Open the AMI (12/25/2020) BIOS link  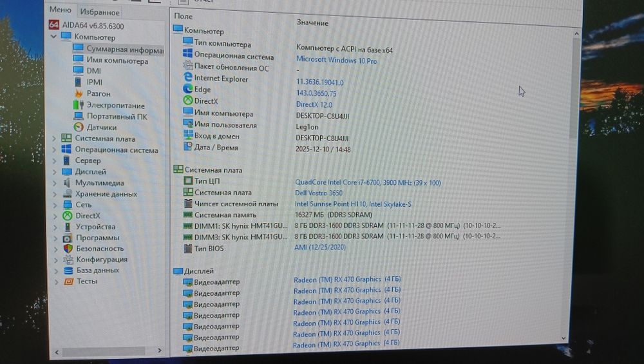coord(320,247)
